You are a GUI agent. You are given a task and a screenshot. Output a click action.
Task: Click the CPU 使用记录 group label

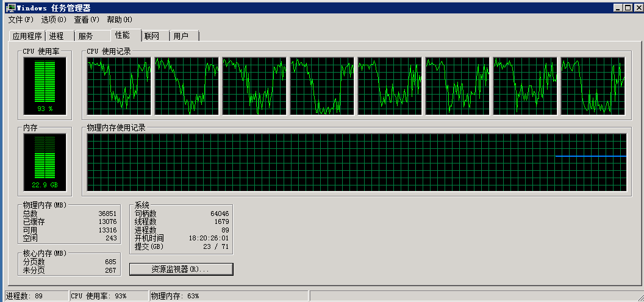[x=109, y=51]
